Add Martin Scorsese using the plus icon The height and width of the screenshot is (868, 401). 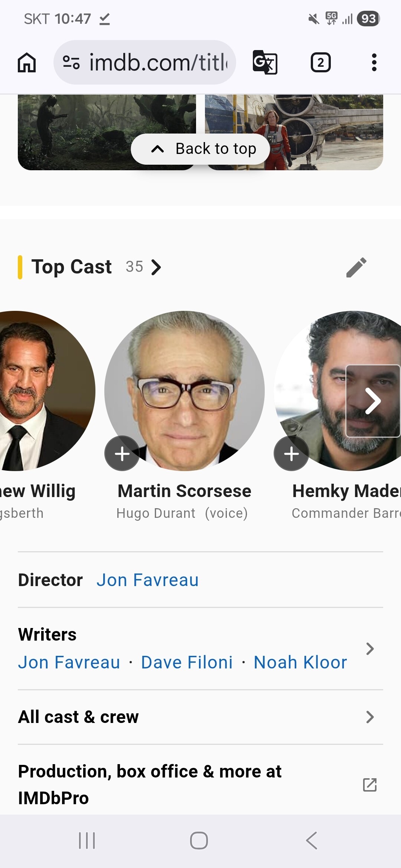click(x=122, y=453)
